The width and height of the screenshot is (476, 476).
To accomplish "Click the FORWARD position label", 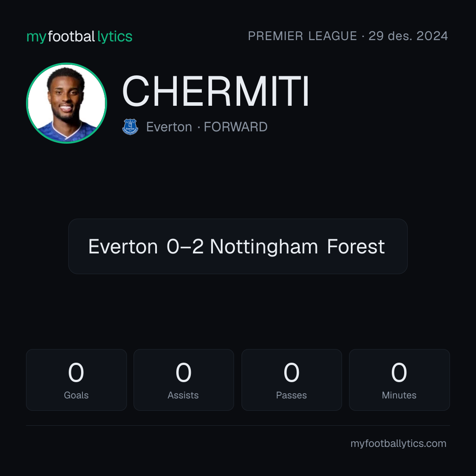I will click(x=235, y=127).
